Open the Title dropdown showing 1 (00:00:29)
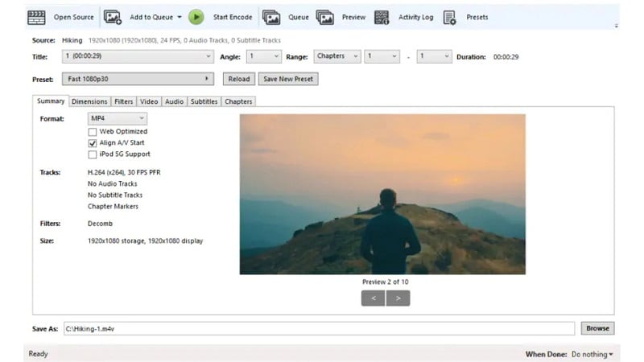Screen dimensions: 644x362 coord(138,56)
